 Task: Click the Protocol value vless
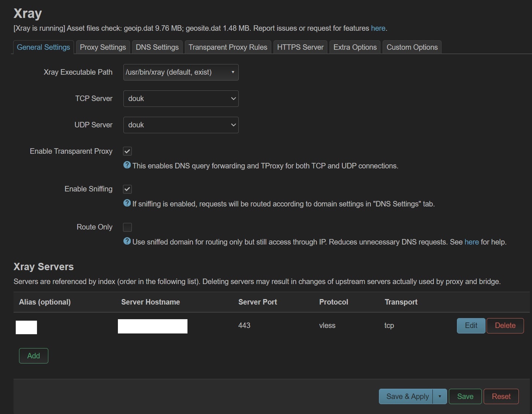(327, 325)
